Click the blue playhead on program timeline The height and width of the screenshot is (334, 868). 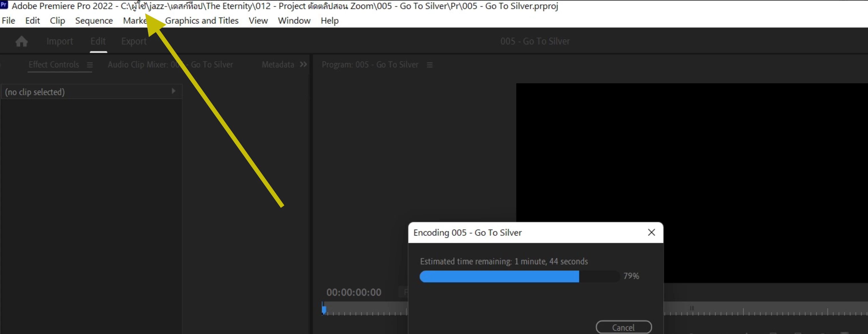pyautogui.click(x=324, y=309)
